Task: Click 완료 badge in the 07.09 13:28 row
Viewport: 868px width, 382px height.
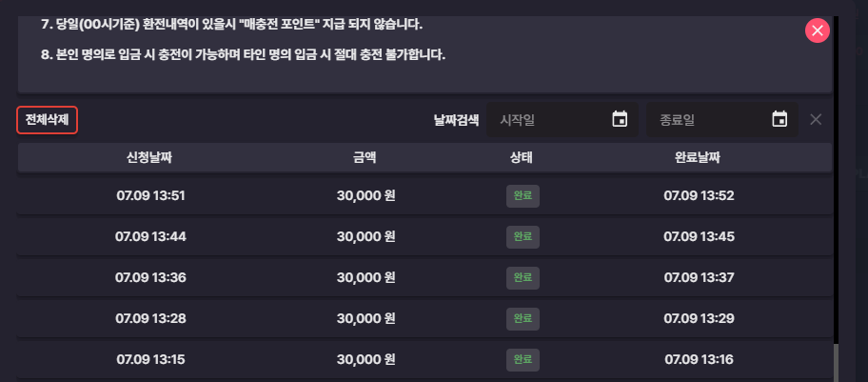Action: coord(523,319)
